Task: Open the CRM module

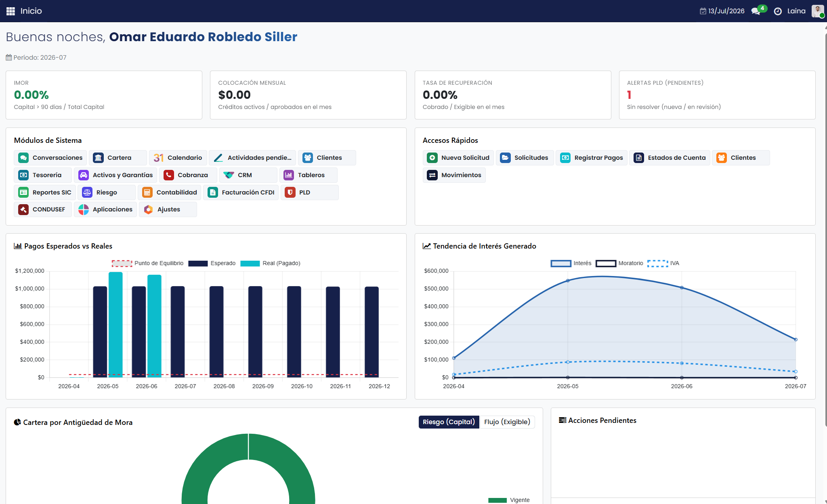Action: click(248, 175)
